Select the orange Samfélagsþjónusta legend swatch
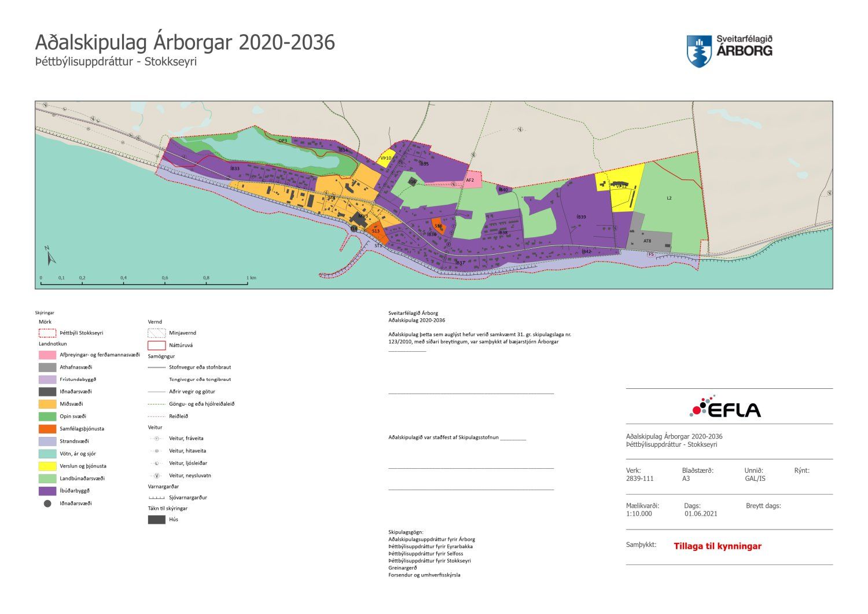868x614 pixels. click(47, 429)
